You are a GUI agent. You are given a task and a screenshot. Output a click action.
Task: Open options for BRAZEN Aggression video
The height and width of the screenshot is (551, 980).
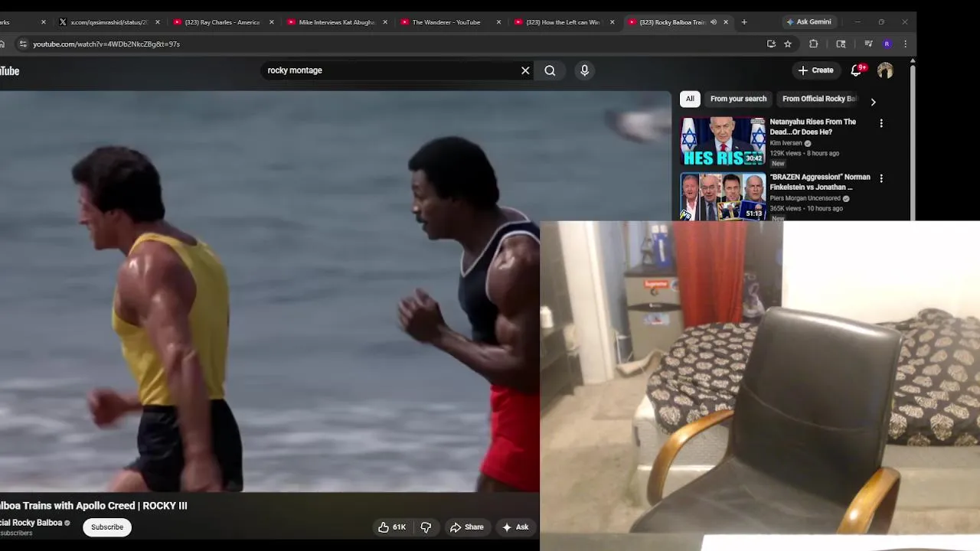pos(881,178)
